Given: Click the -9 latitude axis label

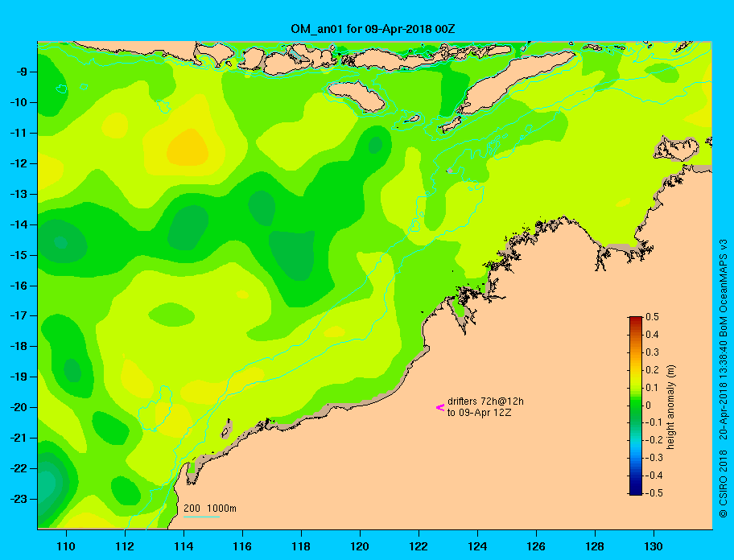Looking at the screenshot, I should point(21,72).
